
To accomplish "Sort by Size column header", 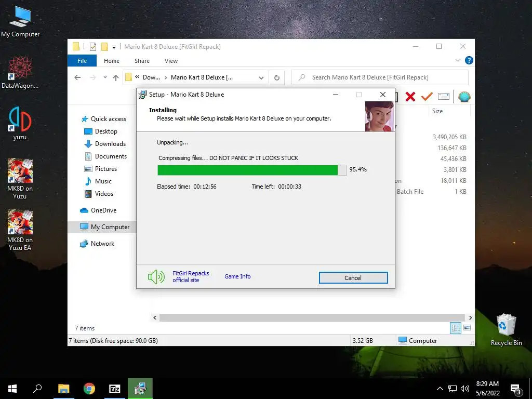I will click(437, 111).
